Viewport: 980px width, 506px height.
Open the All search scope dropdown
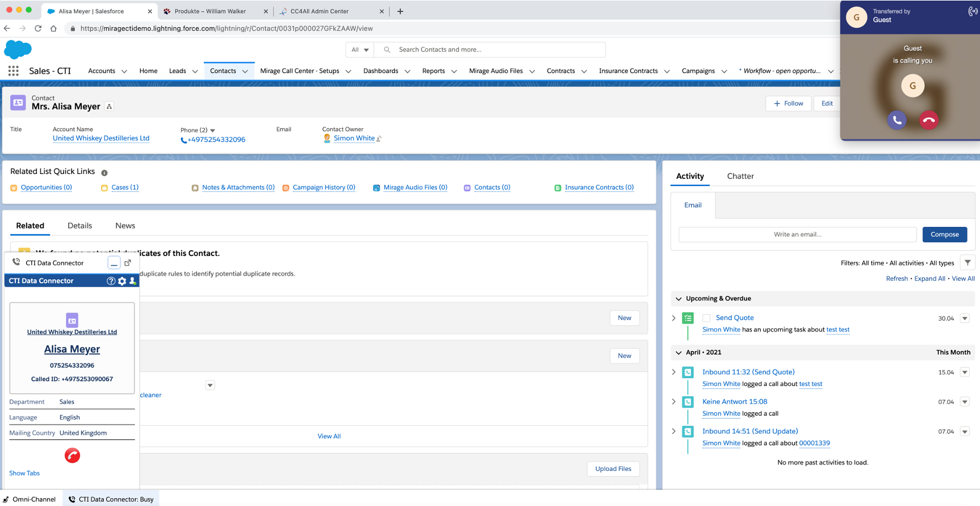(360, 50)
